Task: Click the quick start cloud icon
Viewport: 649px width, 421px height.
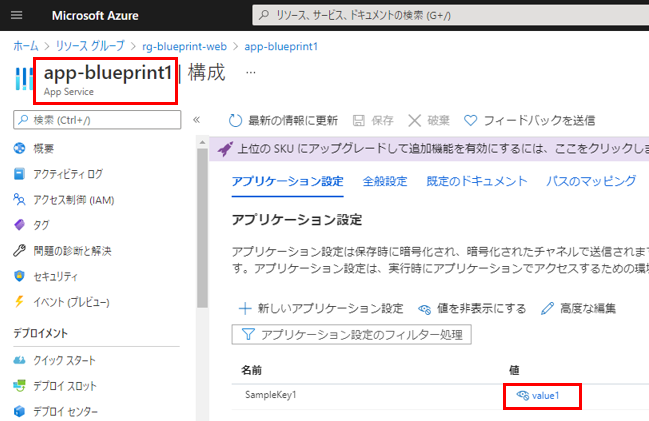Action: pyautogui.click(x=19, y=360)
